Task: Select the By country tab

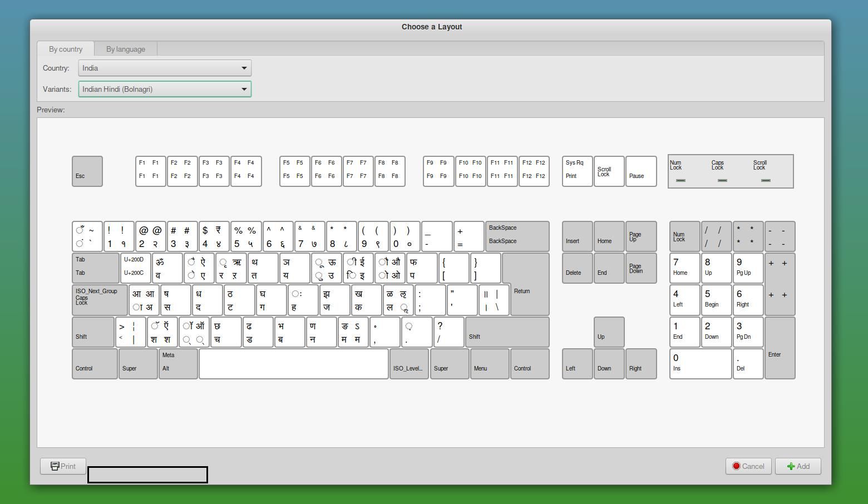Action: [x=66, y=49]
